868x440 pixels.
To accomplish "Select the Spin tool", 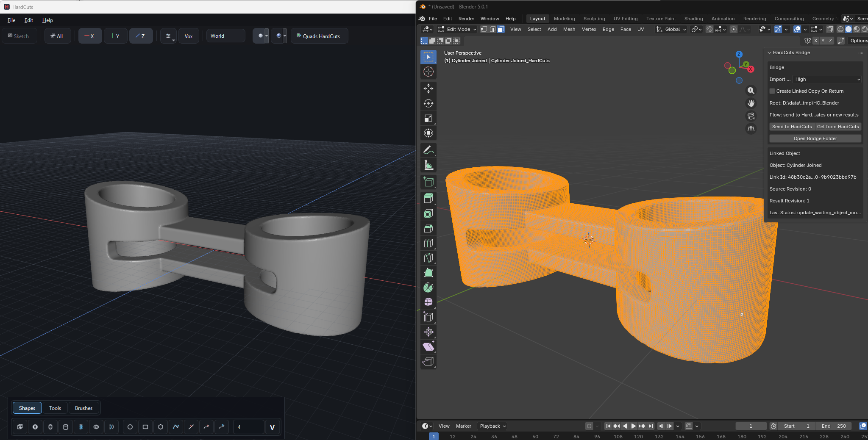I will (x=428, y=288).
